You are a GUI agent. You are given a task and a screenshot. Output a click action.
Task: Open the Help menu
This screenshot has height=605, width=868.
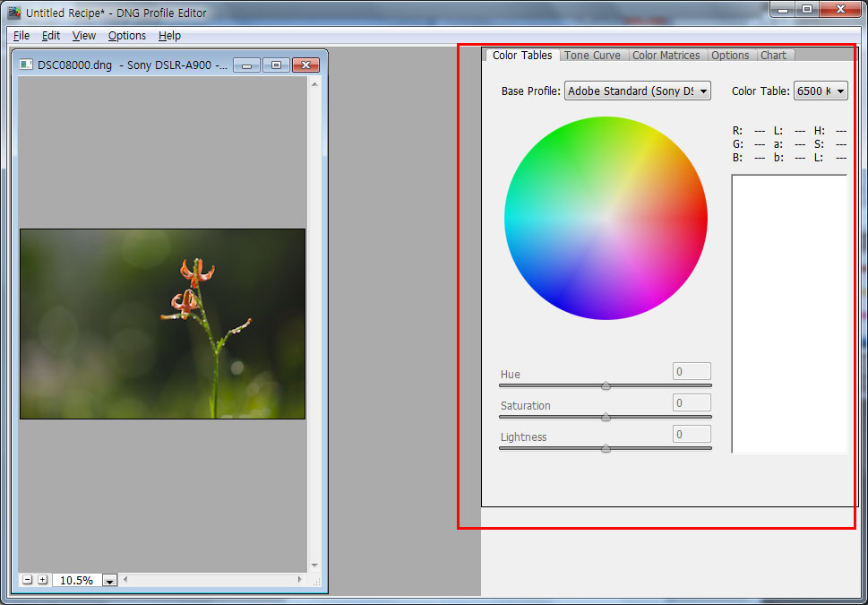(x=169, y=36)
